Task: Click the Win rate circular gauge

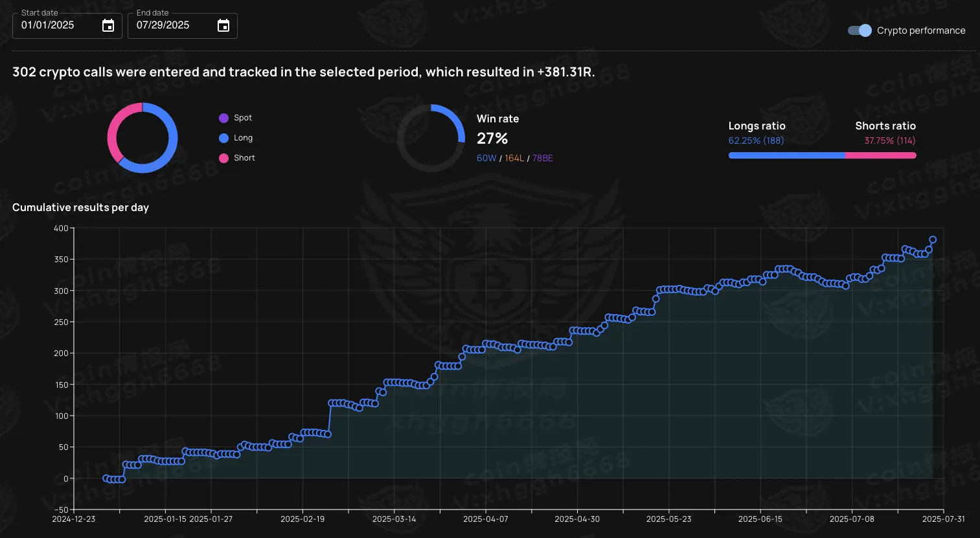Action: click(431, 138)
